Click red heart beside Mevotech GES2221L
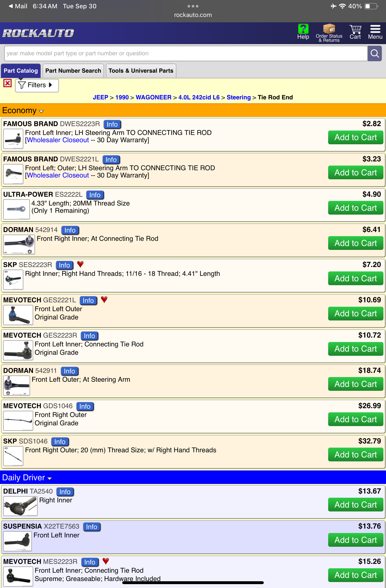386x588 pixels. pos(104,300)
